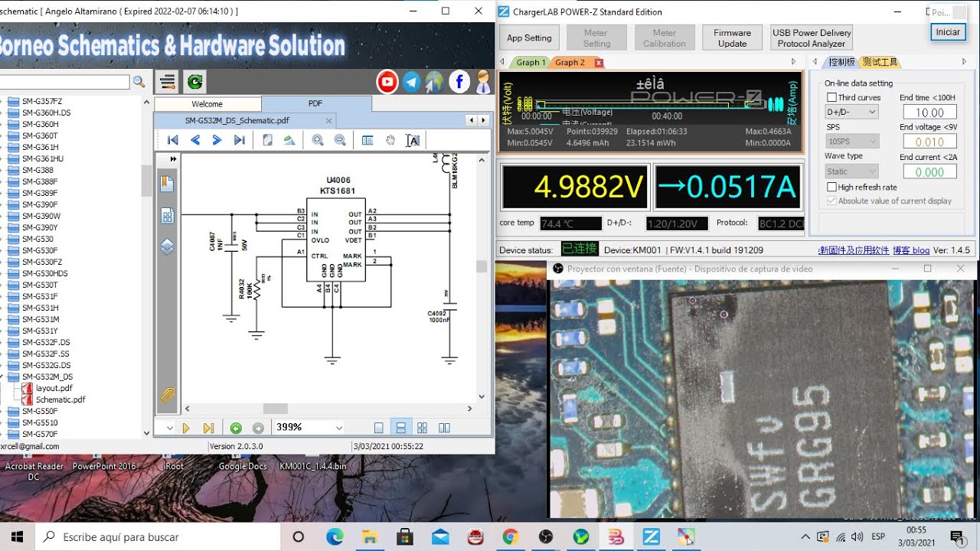Click the Firmware Update button
This screenshot has height=551, width=980.
[x=732, y=37]
